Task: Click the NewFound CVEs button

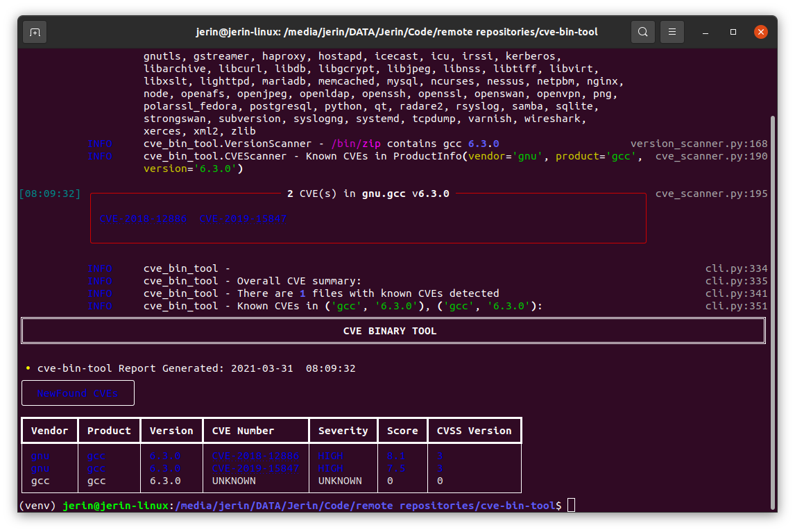Action: [x=78, y=392]
